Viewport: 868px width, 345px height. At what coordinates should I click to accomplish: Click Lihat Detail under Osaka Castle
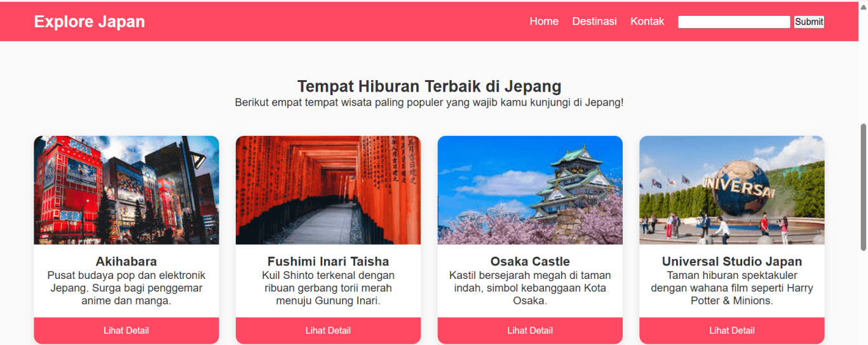530,330
